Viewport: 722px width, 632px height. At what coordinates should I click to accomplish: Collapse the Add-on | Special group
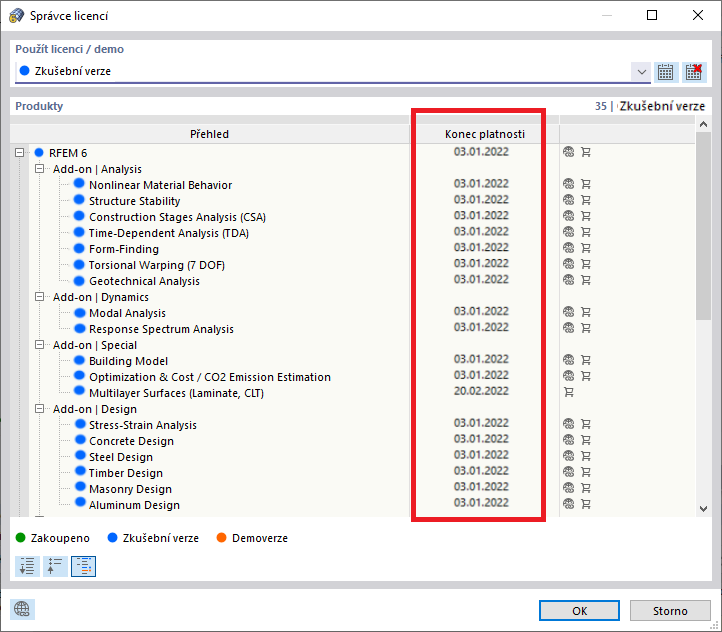tap(40, 344)
